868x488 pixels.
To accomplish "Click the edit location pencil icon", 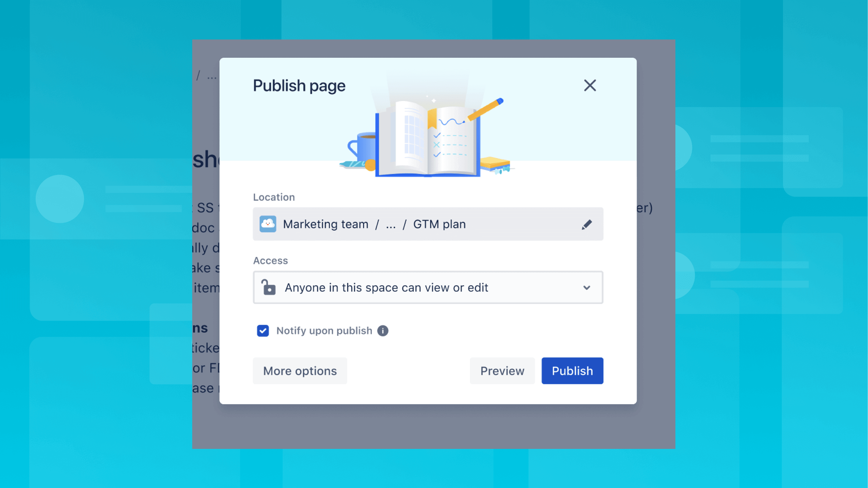I will coord(587,224).
